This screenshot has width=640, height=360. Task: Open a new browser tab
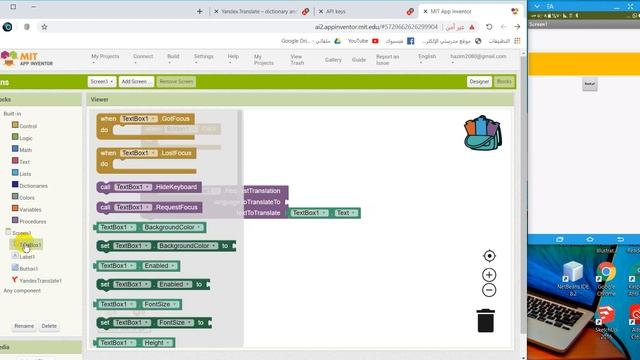pos(200,11)
